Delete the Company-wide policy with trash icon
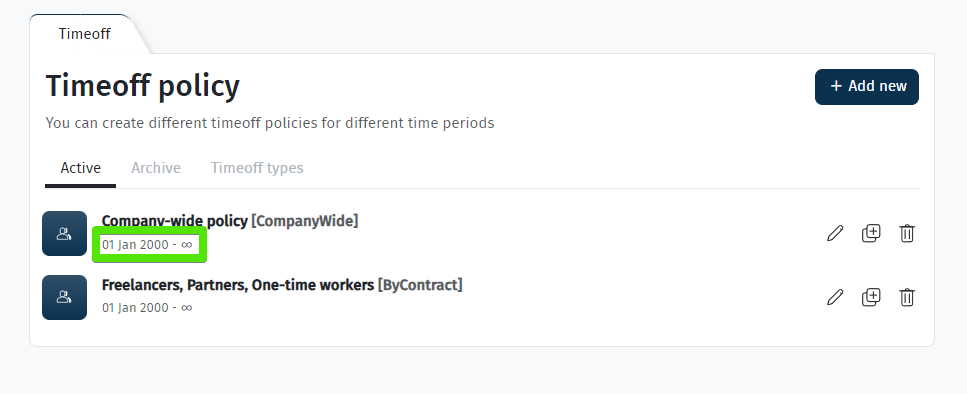Viewport: 967px width, 394px height. tap(907, 233)
